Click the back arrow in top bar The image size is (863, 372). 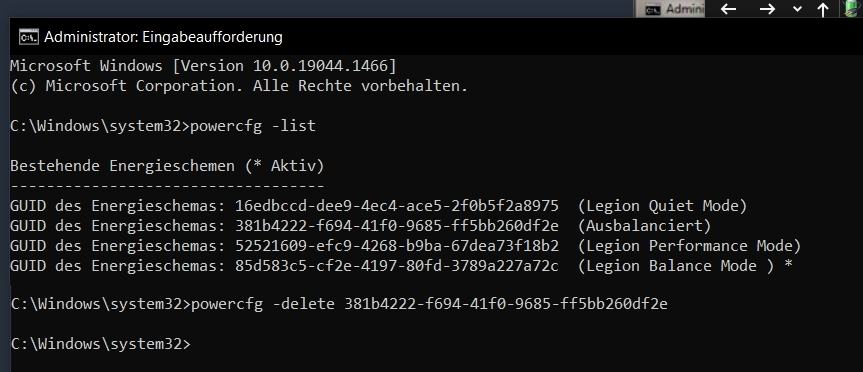click(x=728, y=9)
